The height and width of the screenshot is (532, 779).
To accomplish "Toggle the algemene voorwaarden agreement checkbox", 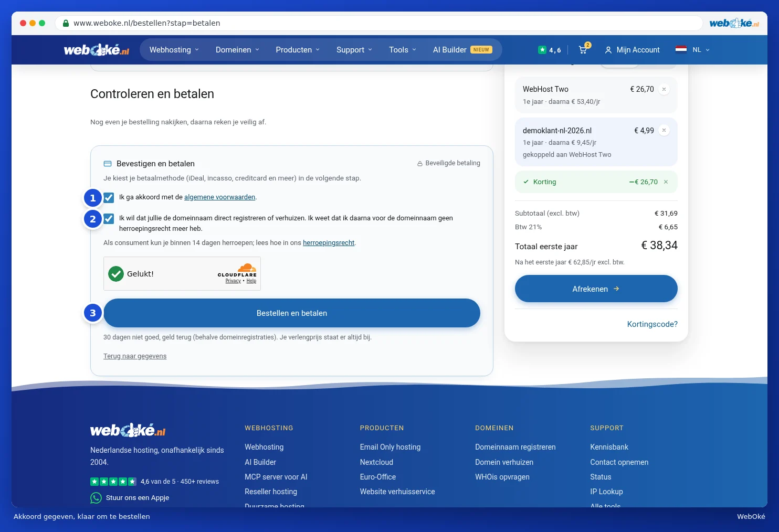I will click(x=109, y=198).
